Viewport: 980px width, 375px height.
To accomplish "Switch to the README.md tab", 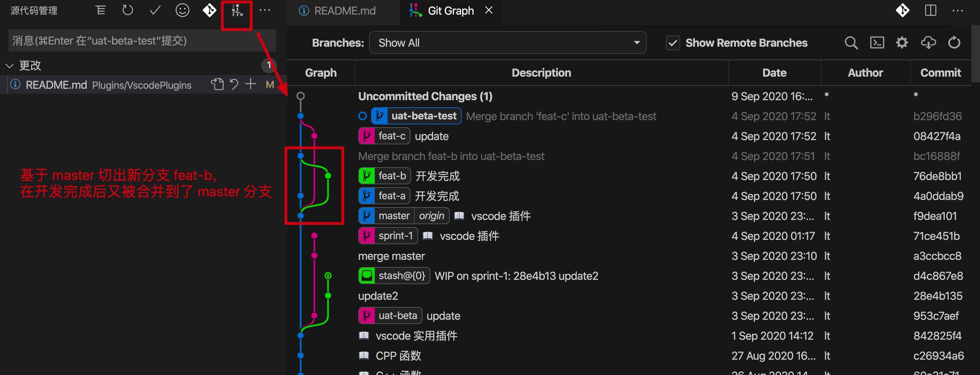I will click(344, 11).
